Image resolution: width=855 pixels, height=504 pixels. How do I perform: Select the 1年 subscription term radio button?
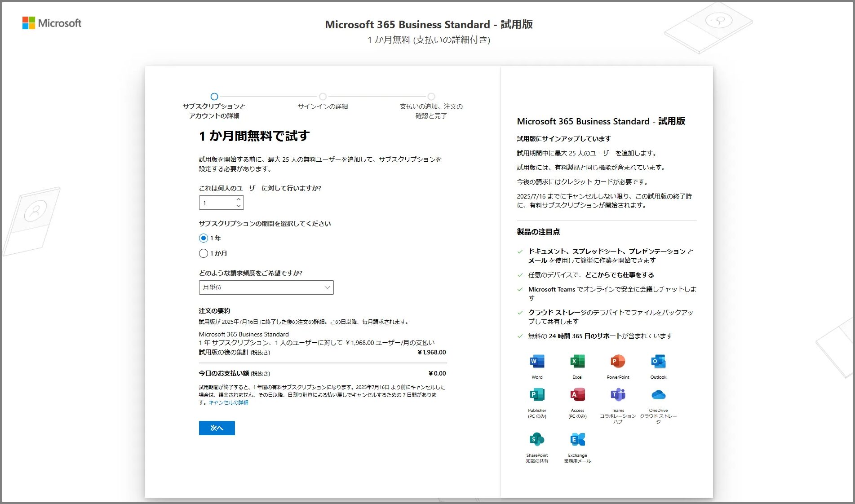tap(204, 238)
